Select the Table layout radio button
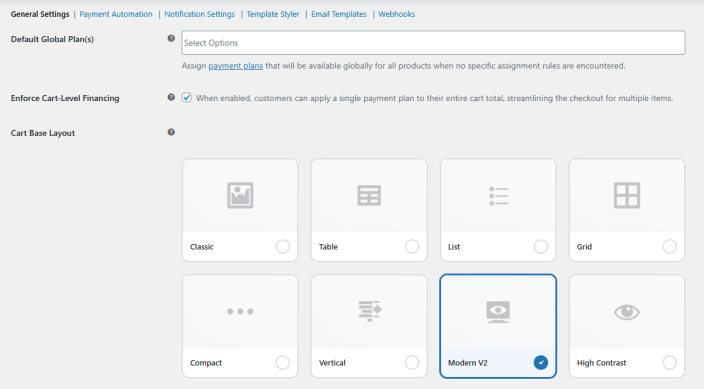Viewport: 704px width, 389px height. pyautogui.click(x=412, y=247)
